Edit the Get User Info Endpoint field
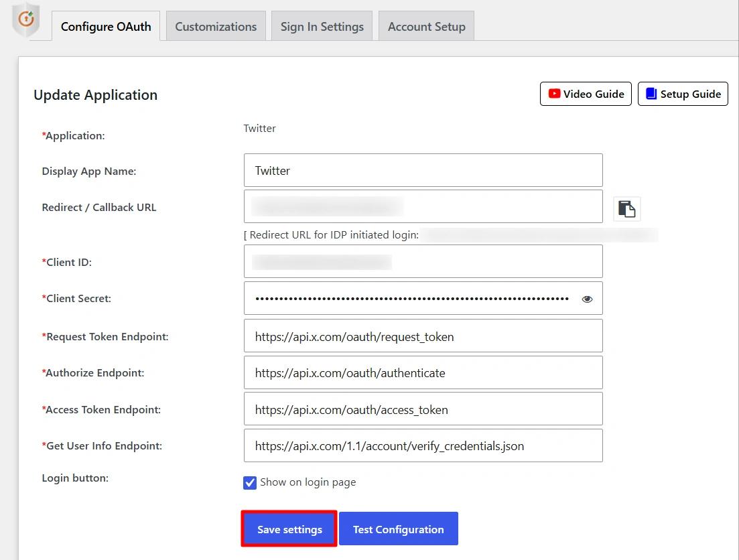This screenshot has height=560, width=739. [423, 445]
